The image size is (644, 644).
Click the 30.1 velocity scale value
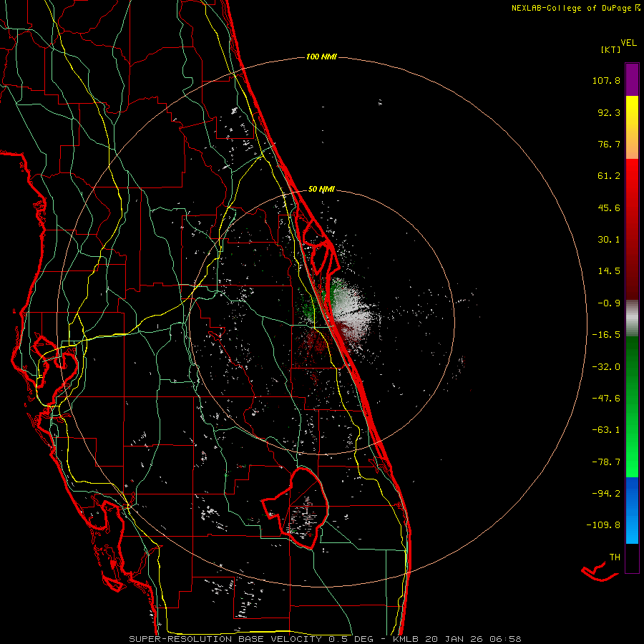[x=609, y=240]
